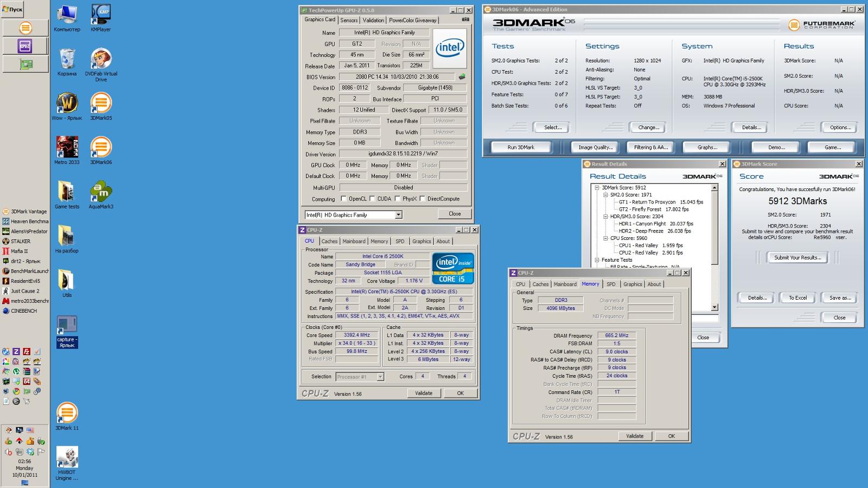
Task: Open the Utils folder icon
Action: (67, 283)
